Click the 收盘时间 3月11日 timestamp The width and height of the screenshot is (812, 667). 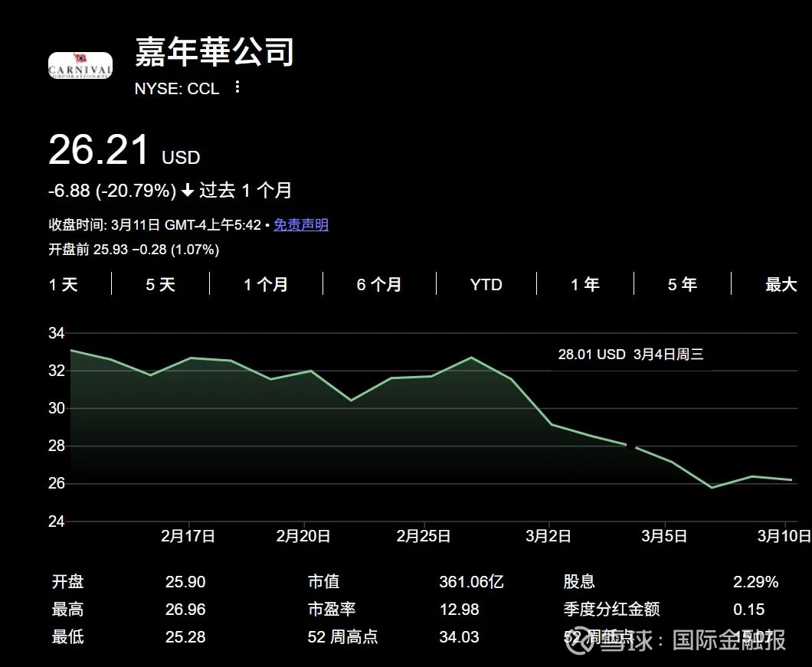point(154,224)
